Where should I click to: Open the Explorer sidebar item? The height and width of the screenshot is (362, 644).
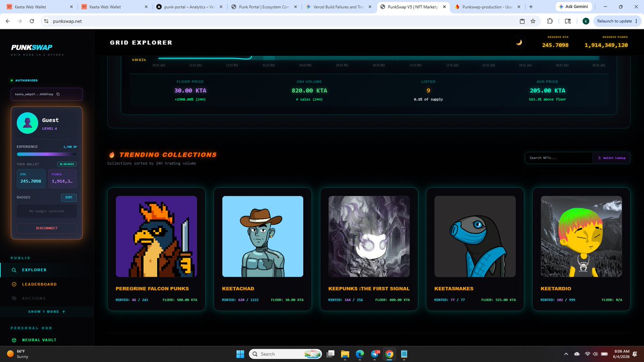pyautogui.click(x=34, y=270)
